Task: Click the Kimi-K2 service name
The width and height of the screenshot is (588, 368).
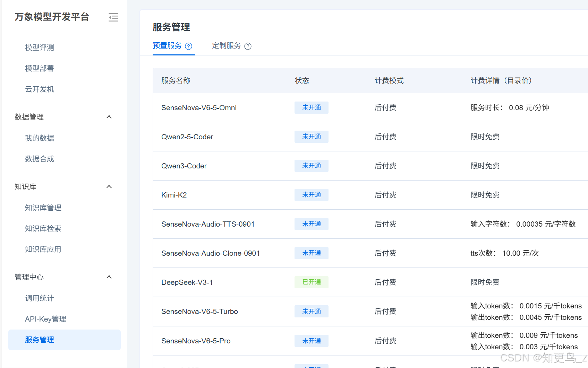Action: pos(174,195)
